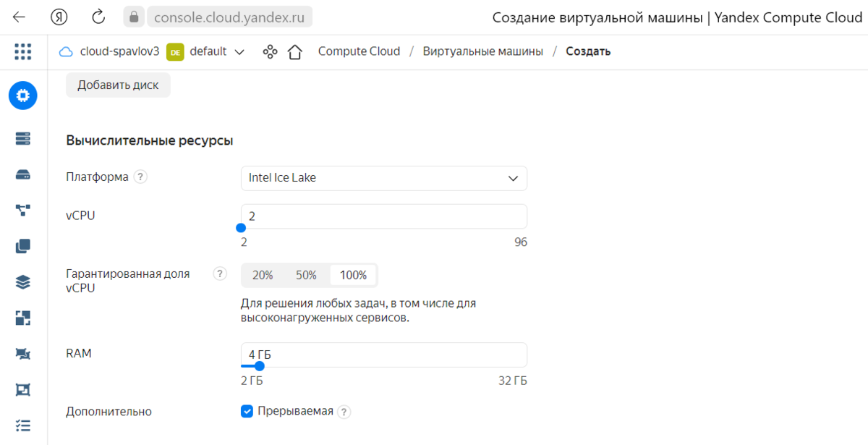Viewport: 868px width, 445px height.
Task: Click the browser back arrow
Action: point(20,17)
